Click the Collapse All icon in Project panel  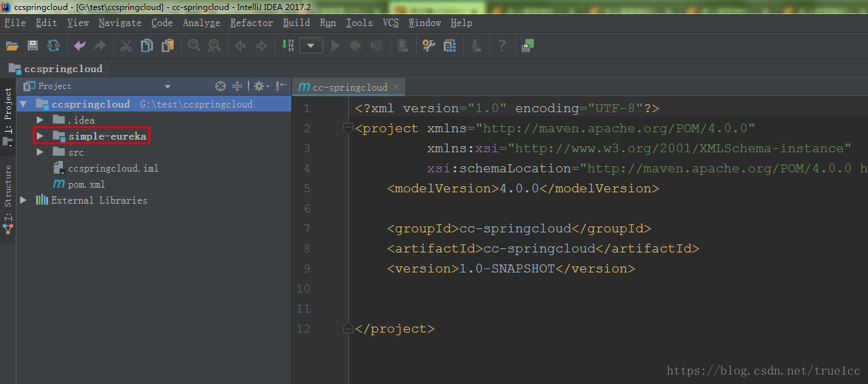237,86
